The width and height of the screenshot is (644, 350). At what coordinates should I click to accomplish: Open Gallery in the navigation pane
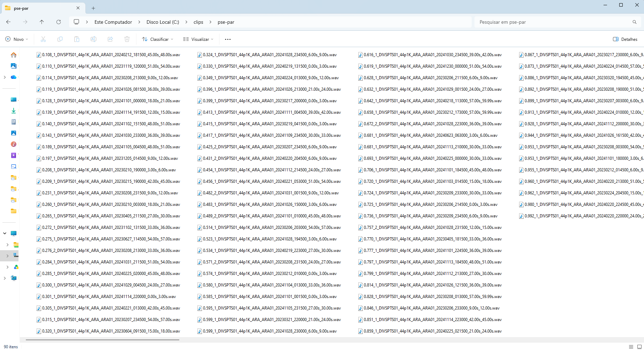point(14,66)
